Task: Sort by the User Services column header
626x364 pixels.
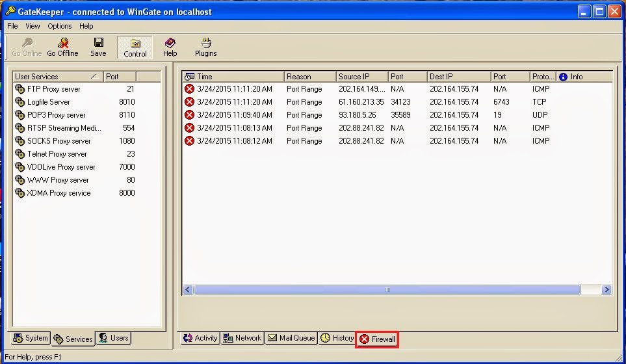Action: click(58, 77)
